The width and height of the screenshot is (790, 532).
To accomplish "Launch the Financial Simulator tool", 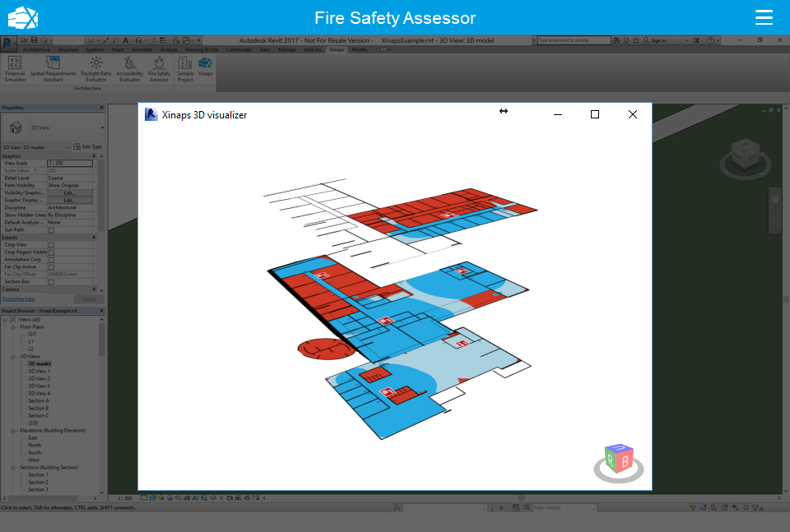I will (x=15, y=69).
